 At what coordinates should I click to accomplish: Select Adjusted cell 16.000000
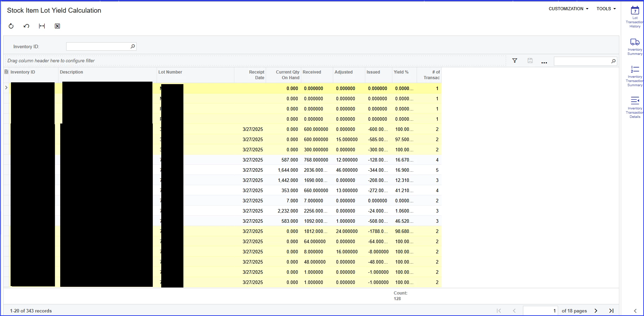349,252
